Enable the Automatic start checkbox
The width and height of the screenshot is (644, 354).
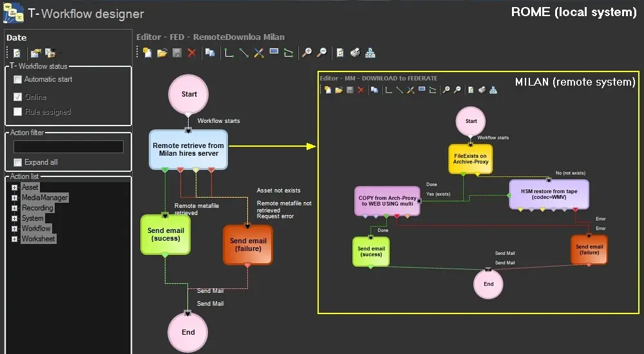[x=18, y=80]
